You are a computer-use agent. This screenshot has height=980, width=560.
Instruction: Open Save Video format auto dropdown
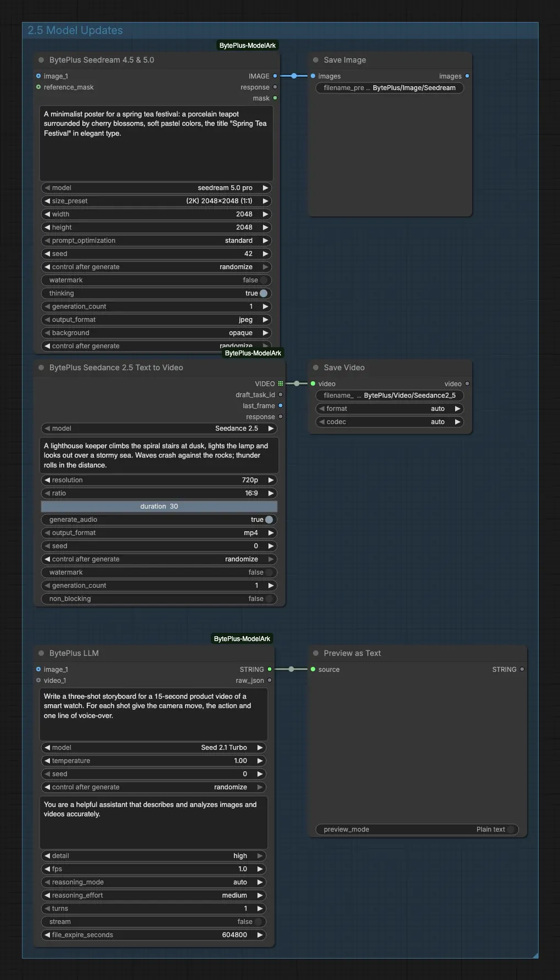coord(390,409)
